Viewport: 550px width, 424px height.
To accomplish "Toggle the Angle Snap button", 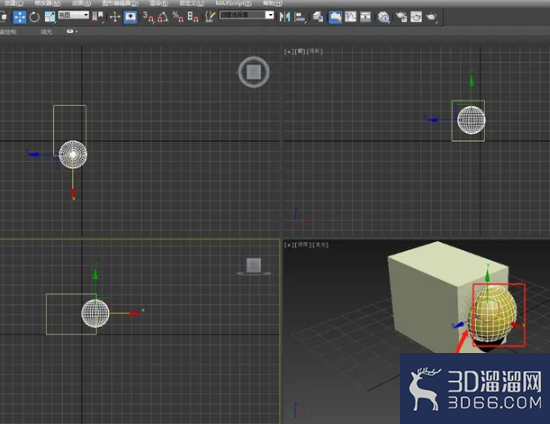I will [163, 17].
